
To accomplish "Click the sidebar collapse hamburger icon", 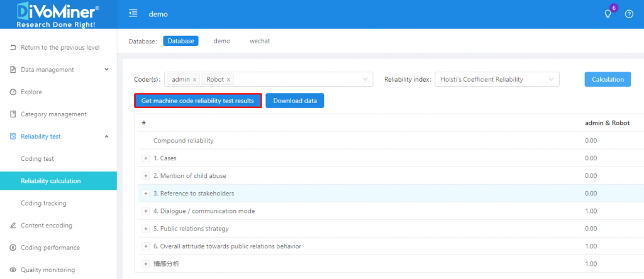I will (x=133, y=14).
